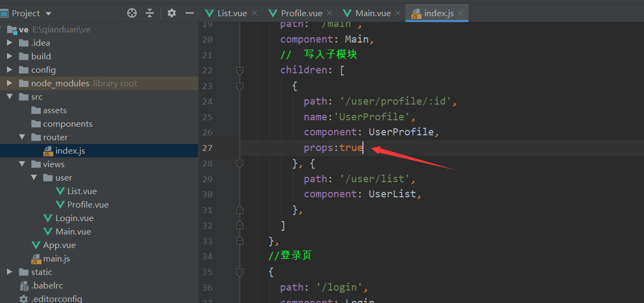Open the Project view dropdown

point(48,13)
